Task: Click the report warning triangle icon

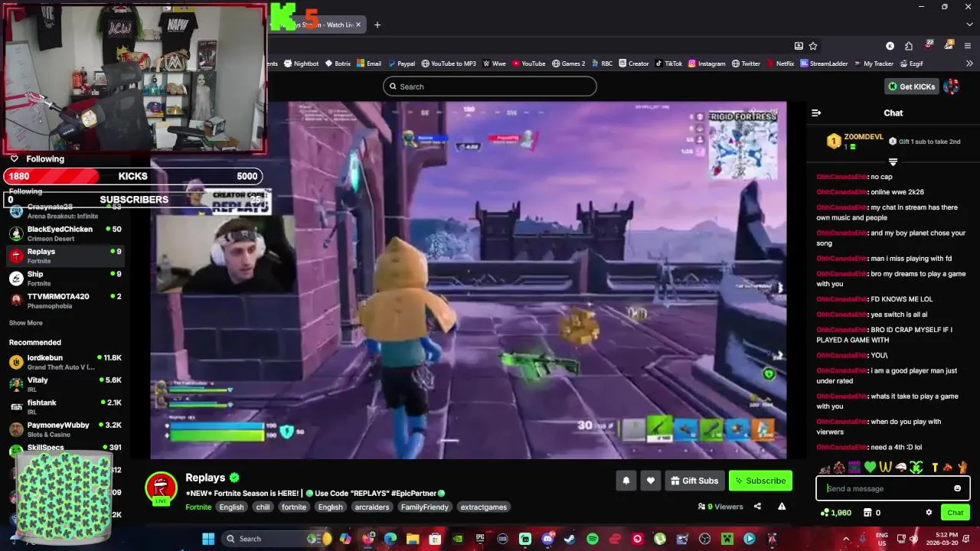Action: (x=782, y=506)
